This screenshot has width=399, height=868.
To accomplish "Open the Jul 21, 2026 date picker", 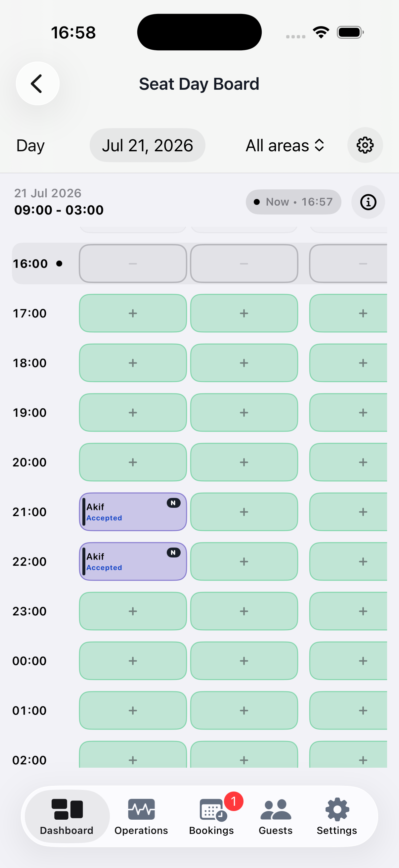I will click(x=148, y=145).
